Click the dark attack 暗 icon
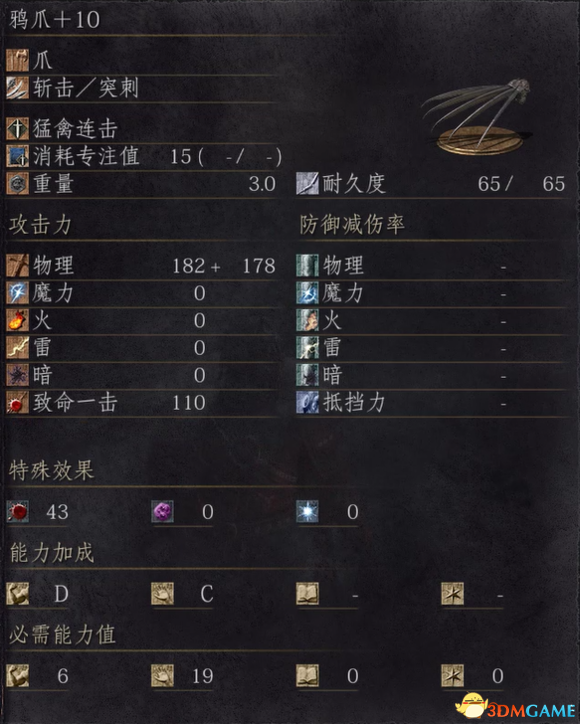This screenshot has width=580, height=724. (x=18, y=375)
